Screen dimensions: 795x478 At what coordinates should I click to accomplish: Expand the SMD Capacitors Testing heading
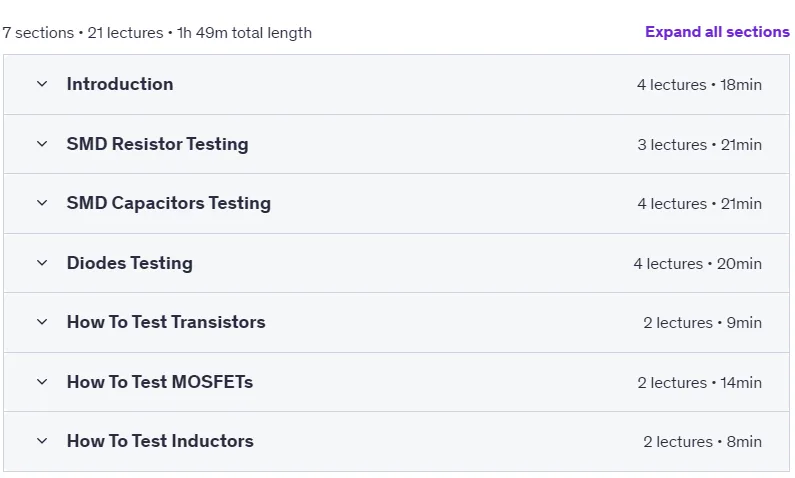coord(169,203)
